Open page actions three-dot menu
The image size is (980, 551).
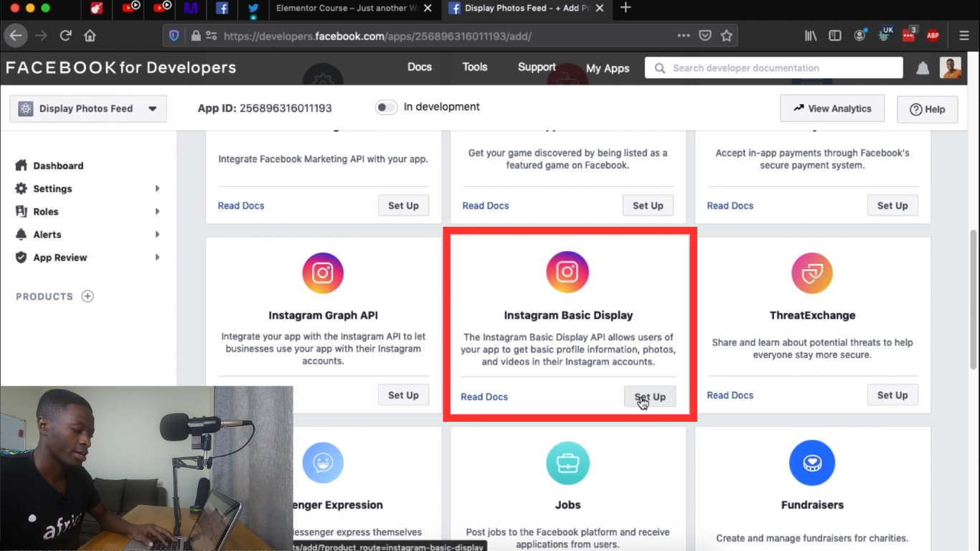pyautogui.click(x=684, y=35)
